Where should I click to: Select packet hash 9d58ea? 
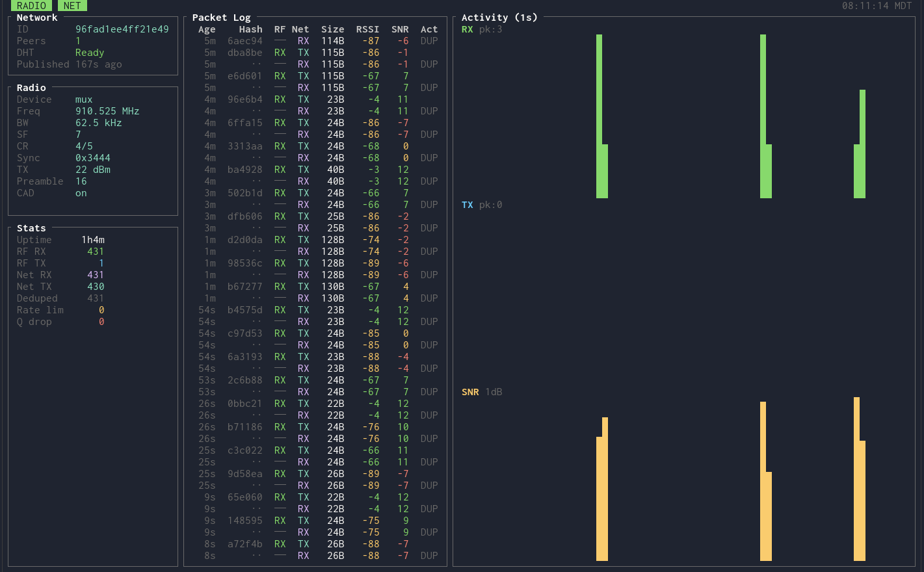(245, 474)
